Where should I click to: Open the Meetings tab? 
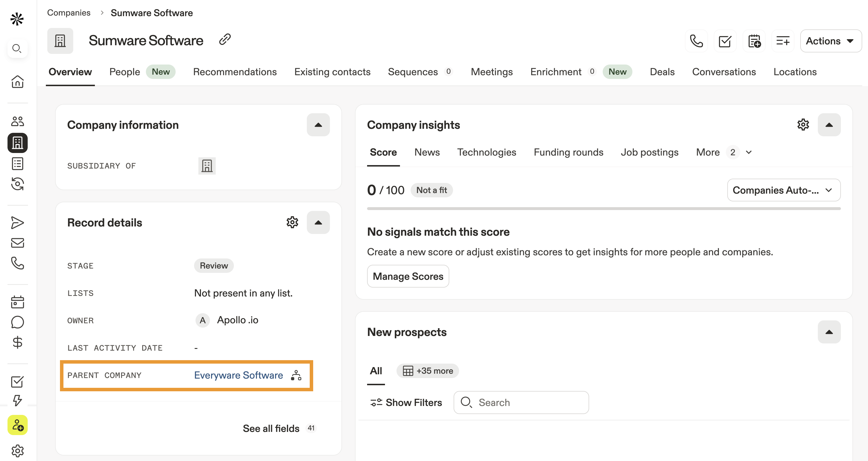coord(492,72)
